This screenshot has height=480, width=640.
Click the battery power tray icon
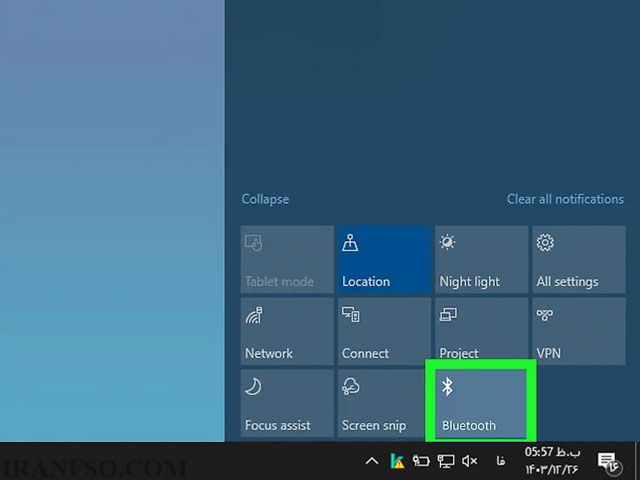point(421,461)
